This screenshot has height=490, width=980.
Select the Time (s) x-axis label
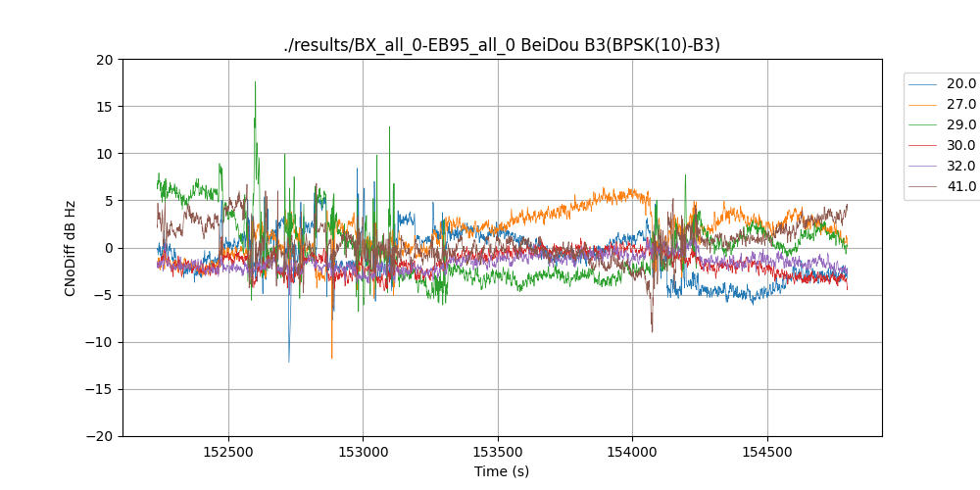(x=502, y=471)
